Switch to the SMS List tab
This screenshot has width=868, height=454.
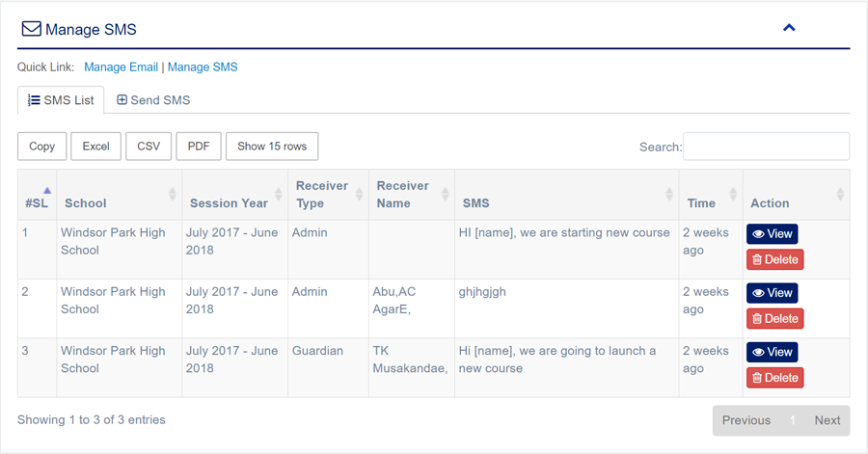61,100
